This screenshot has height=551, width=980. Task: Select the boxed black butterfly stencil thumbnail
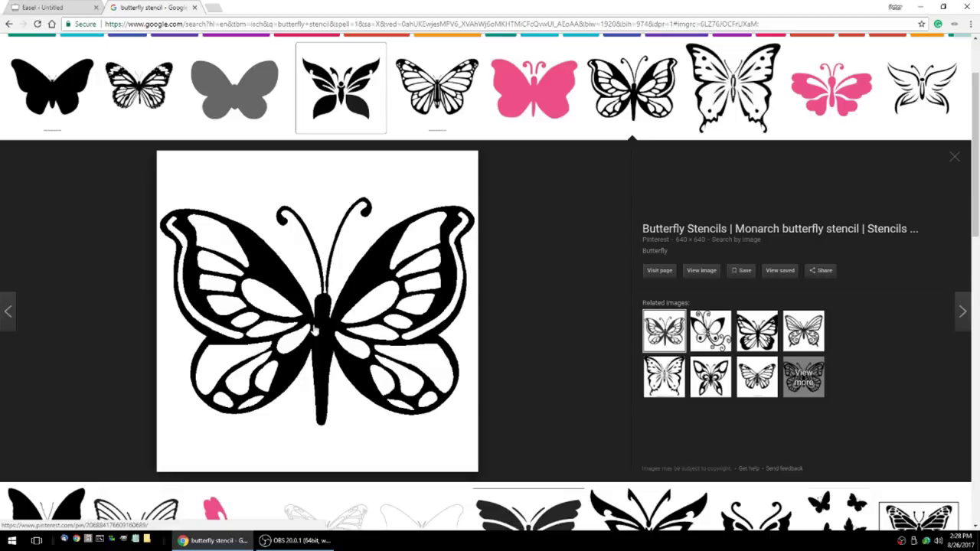point(341,88)
